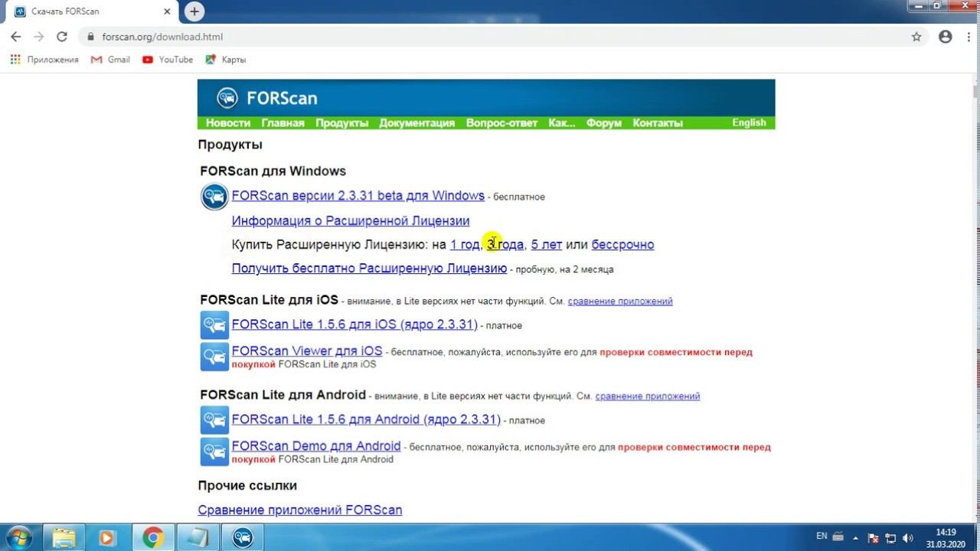Screen dimensions: 980x551
Task: Open Сравнение приложений FORScan link
Action: click(x=300, y=510)
